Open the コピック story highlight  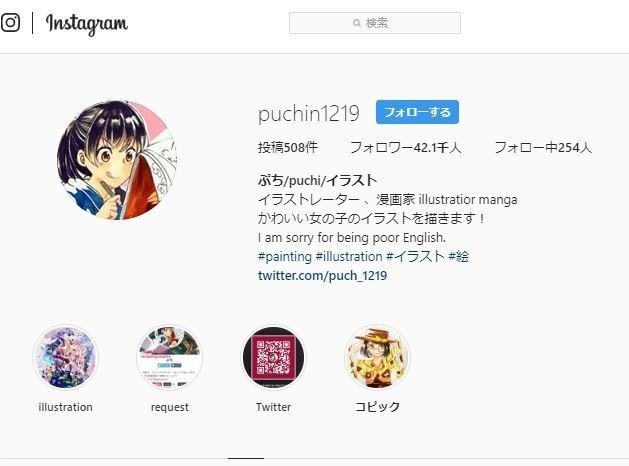(377, 357)
